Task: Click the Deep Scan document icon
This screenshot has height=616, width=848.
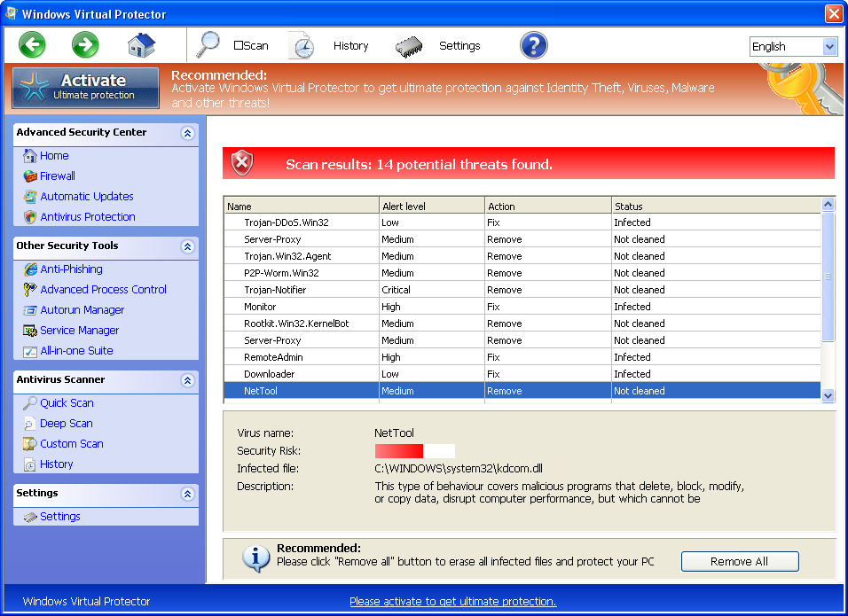Action: (30, 424)
